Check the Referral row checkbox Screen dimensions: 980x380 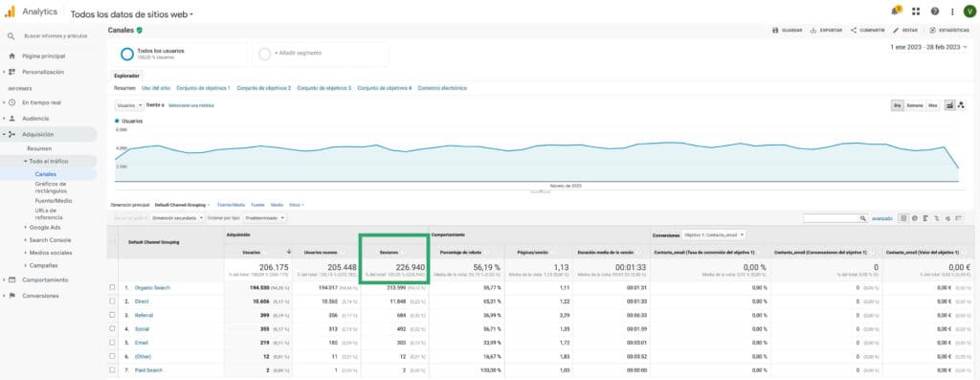click(x=113, y=315)
